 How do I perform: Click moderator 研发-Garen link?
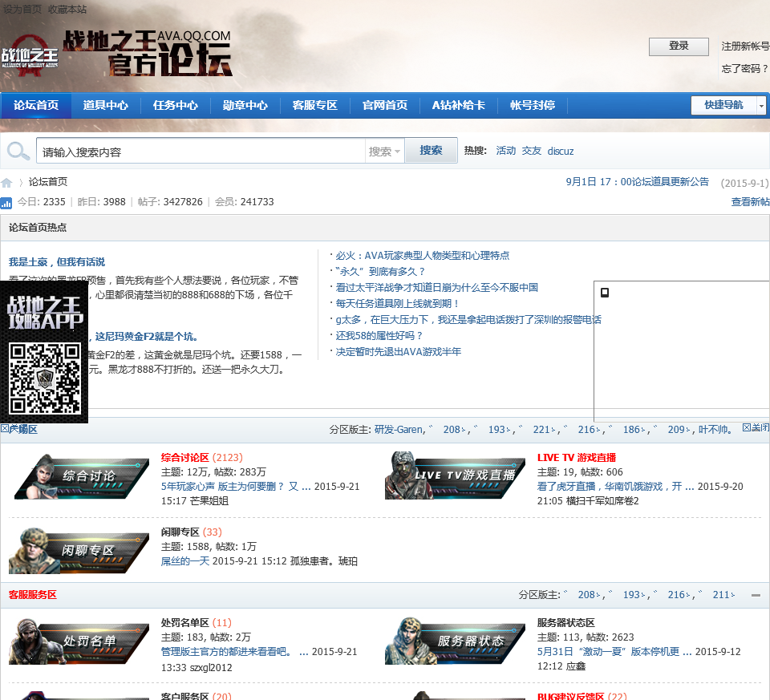pyautogui.click(x=399, y=430)
